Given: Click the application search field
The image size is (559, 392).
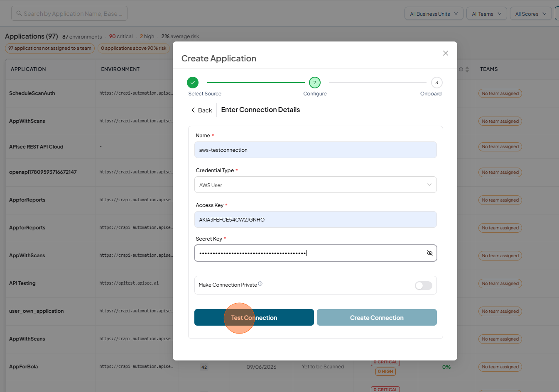Looking at the screenshot, I should [69, 13].
